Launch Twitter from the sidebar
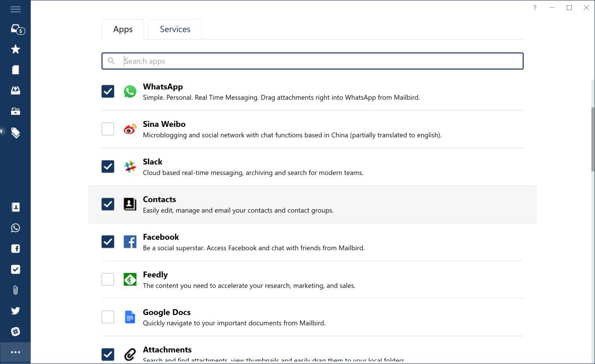Image resolution: width=595 pixels, height=364 pixels. coord(16,311)
